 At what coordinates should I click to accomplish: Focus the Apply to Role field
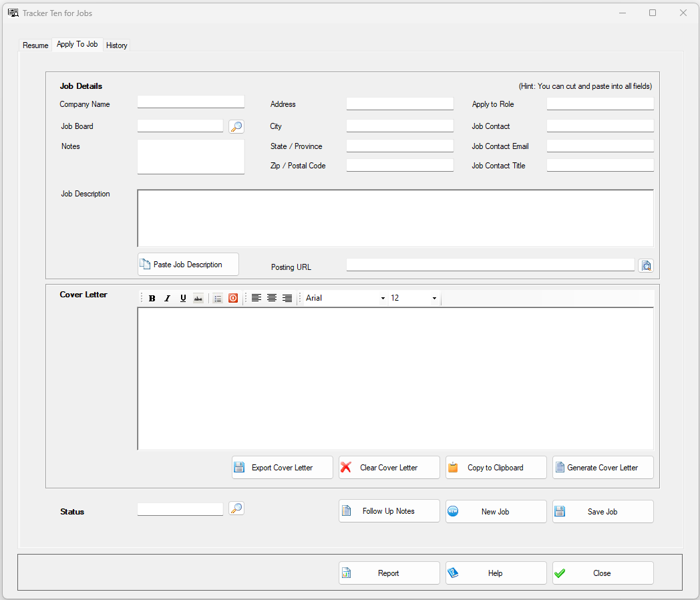pyautogui.click(x=600, y=104)
